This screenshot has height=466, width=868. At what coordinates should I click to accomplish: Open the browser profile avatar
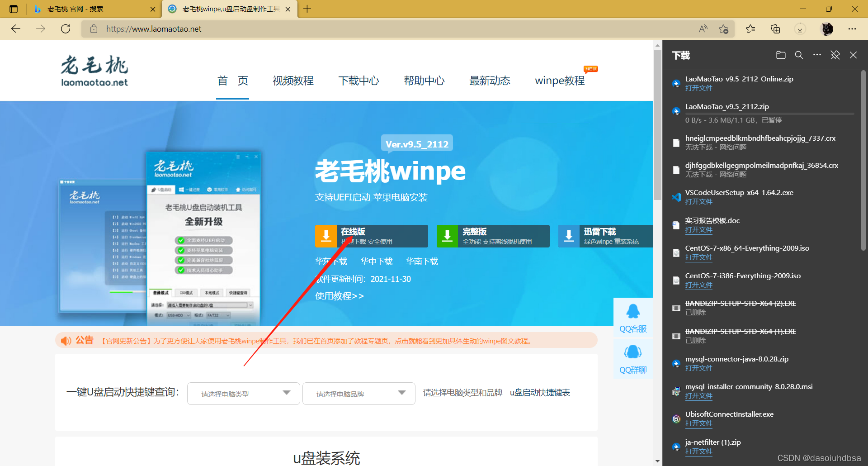(827, 29)
